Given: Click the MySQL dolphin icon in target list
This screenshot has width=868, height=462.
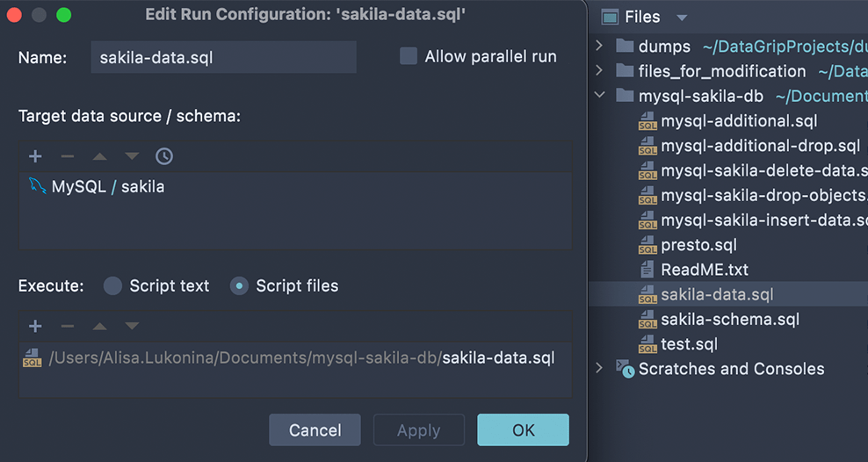Looking at the screenshot, I should point(37,186).
